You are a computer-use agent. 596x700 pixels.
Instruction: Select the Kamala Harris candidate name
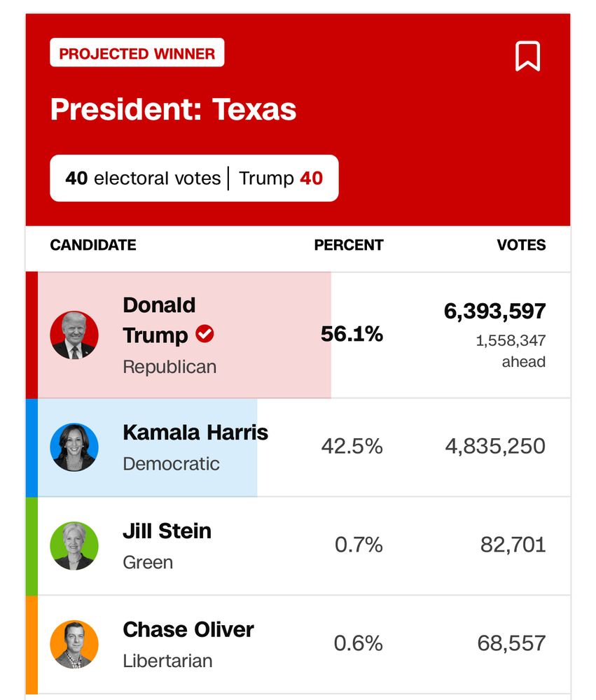pos(195,432)
